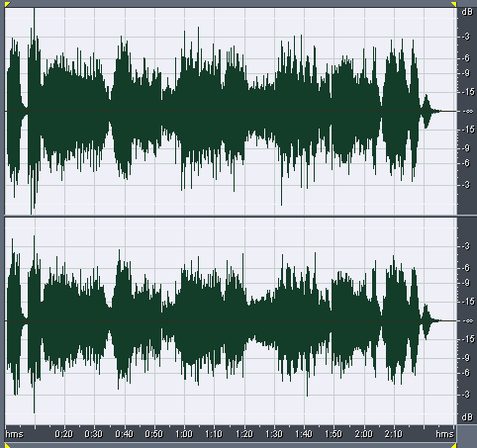Screen dimensions: 477x448
Task: Click the 0:30 mark on the time ruler
Action: [94, 433]
